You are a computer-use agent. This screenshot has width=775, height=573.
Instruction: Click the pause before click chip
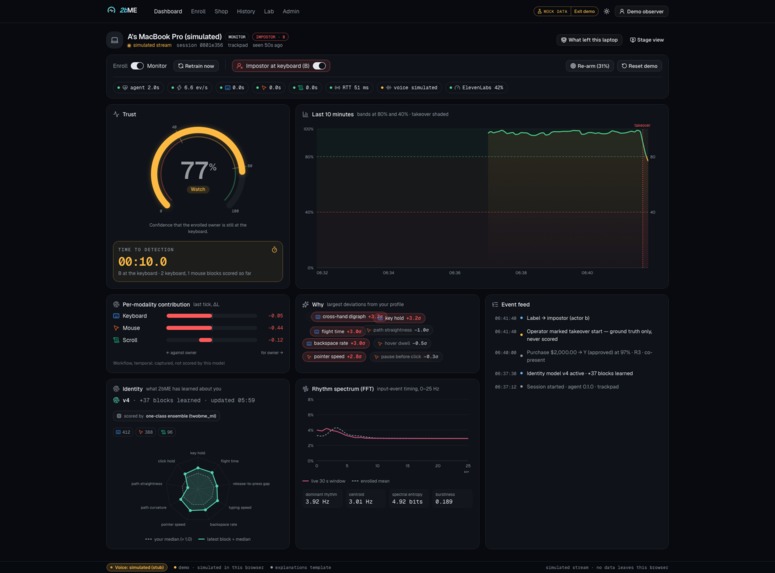406,356
